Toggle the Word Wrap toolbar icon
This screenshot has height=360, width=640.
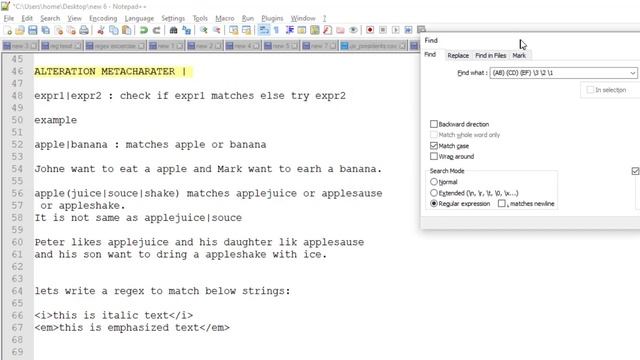[264, 30]
